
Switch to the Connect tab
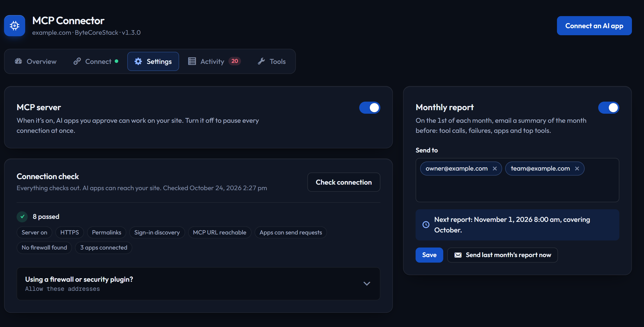pyautogui.click(x=96, y=61)
